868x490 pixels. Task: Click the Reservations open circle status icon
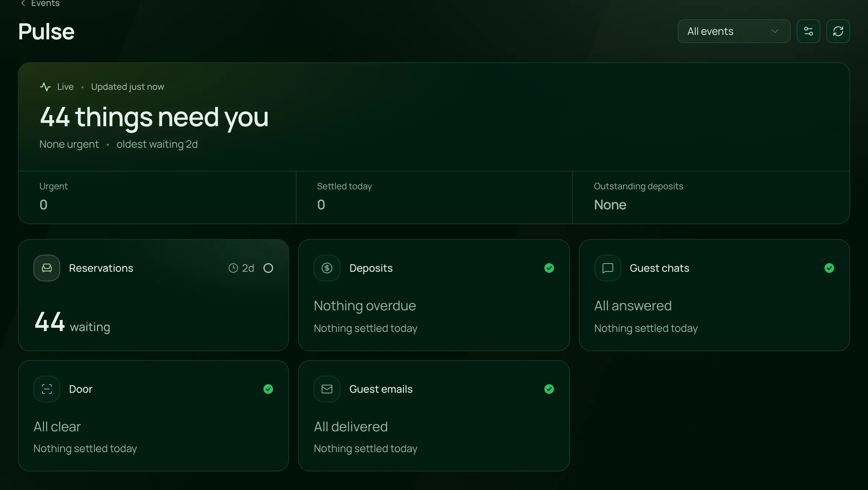[x=268, y=268]
